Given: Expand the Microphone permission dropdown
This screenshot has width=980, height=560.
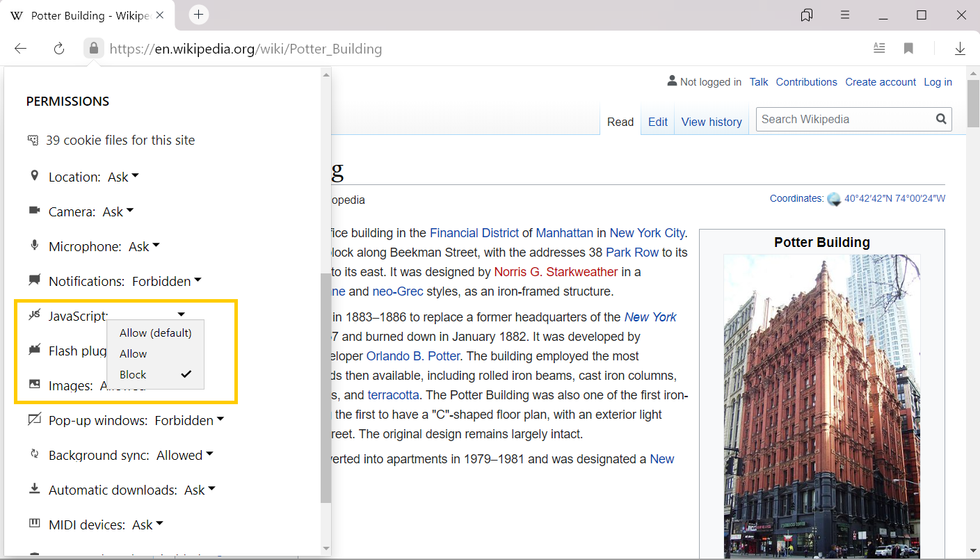Looking at the screenshot, I should (144, 246).
